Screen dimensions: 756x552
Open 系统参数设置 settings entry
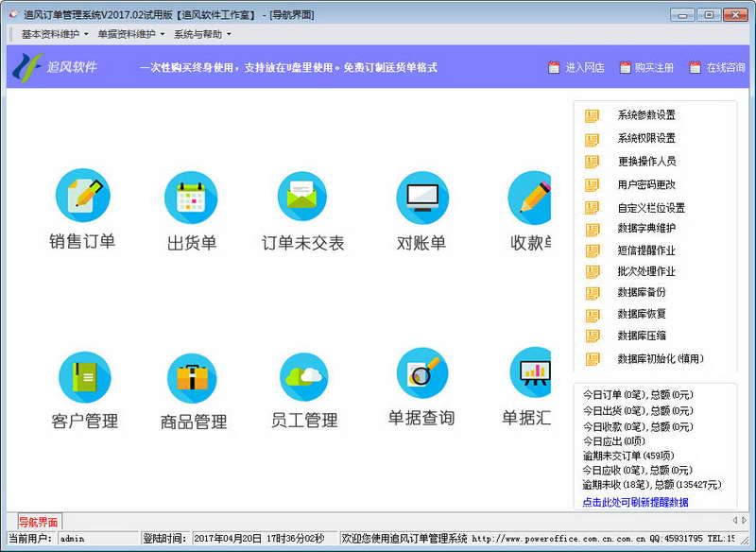point(646,115)
